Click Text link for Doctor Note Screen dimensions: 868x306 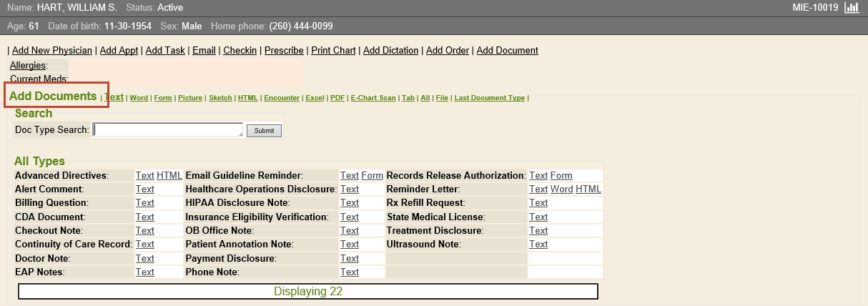(x=144, y=258)
